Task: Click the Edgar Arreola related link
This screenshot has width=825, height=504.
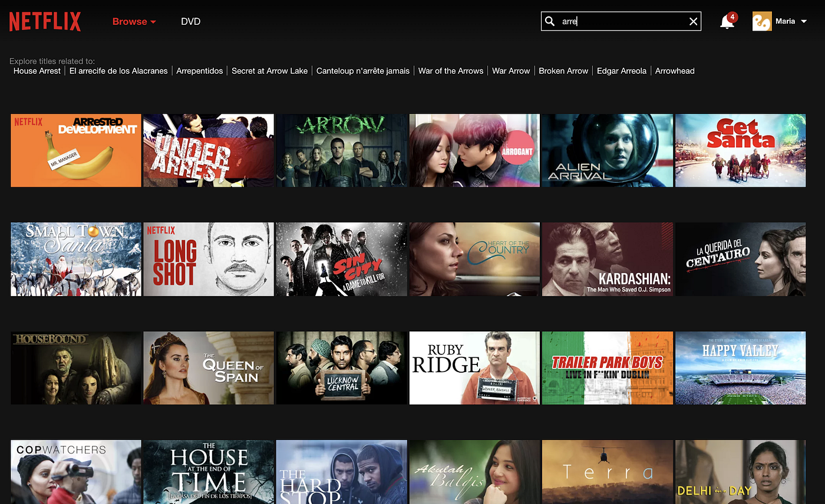Action: 622,71
